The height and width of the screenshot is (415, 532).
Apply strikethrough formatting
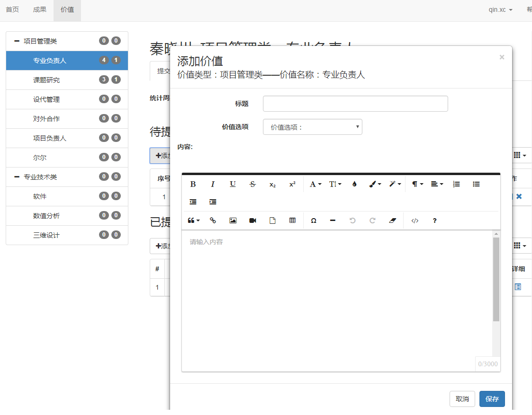coord(252,184)
